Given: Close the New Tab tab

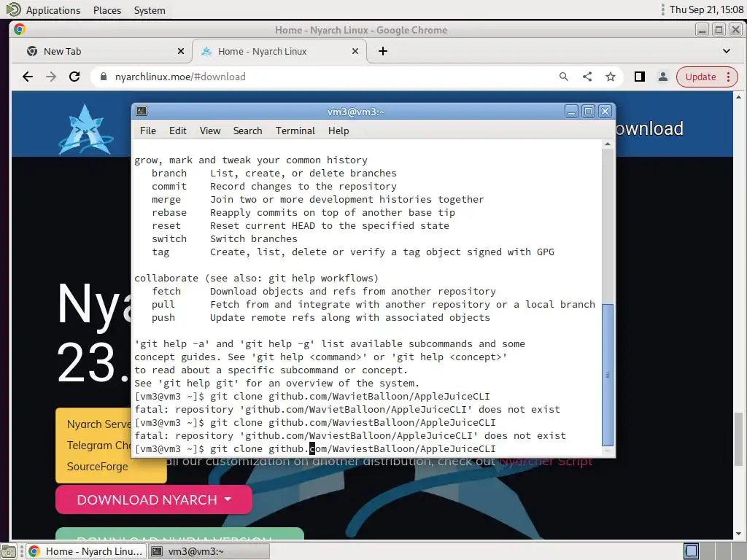Looking at the screenshot, I should 181,51.
